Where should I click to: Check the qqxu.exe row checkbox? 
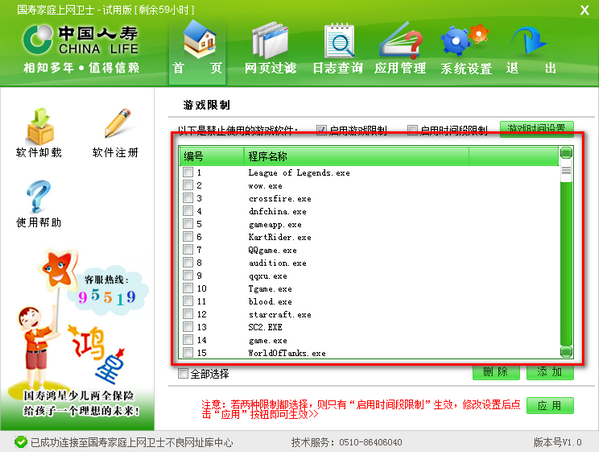tap(188, 275)
